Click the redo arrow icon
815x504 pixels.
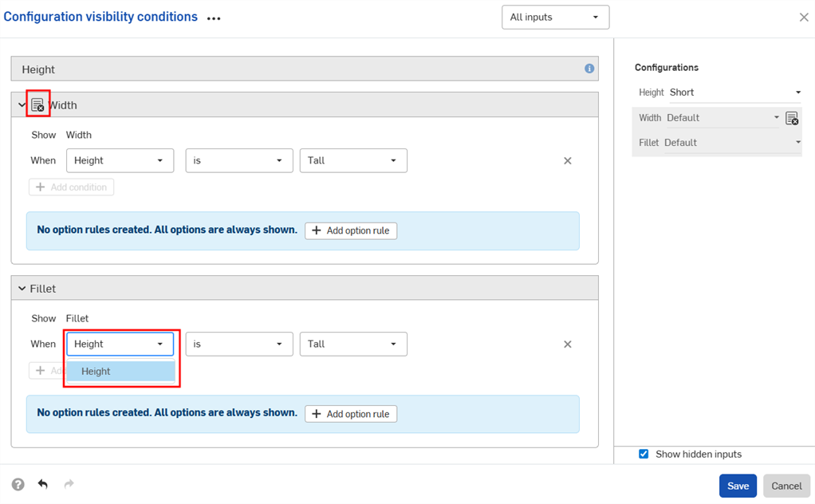tap(69, 484)
